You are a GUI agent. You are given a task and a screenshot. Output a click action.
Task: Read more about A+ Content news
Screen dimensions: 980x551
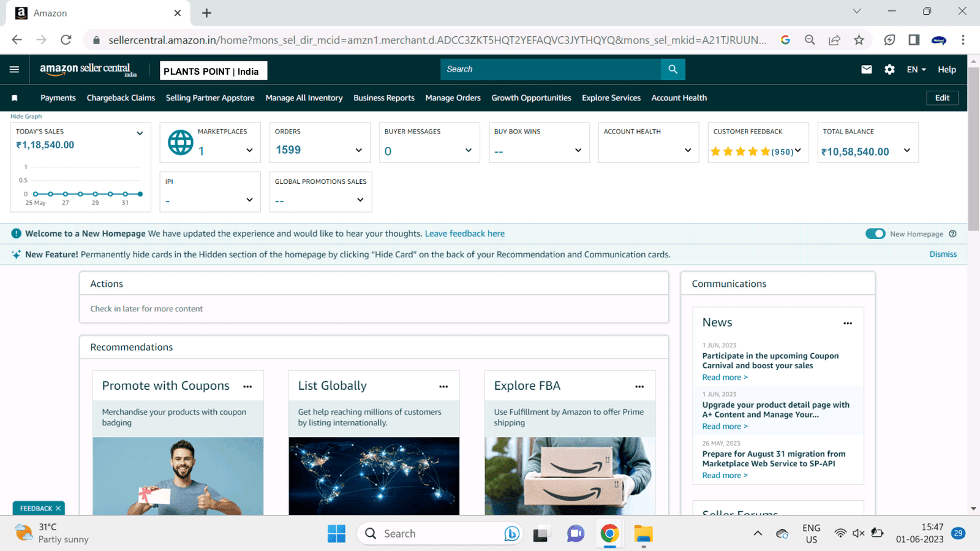(725, 427)
